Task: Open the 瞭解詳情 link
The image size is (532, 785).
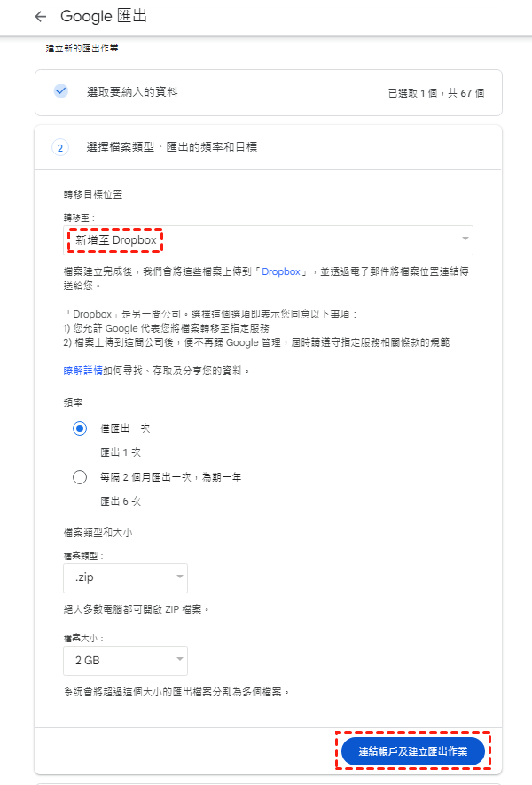Action: (x=82, y=371)
